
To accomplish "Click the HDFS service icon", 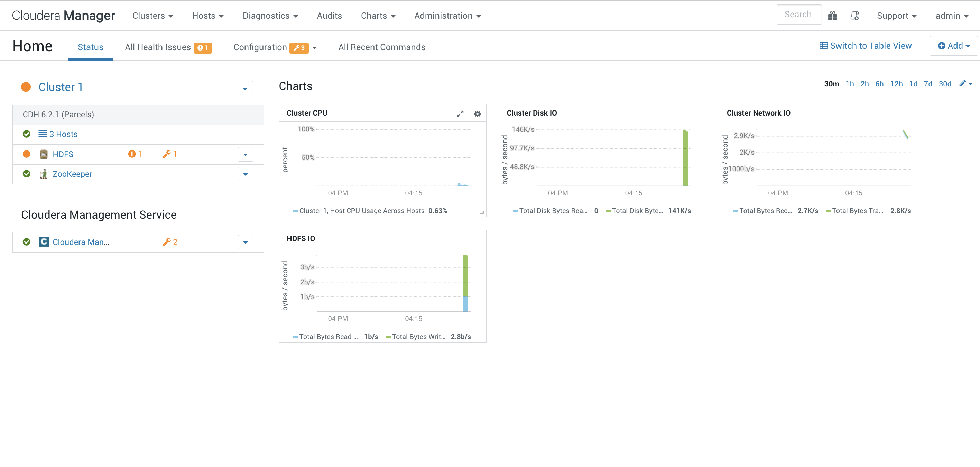I will coord(44,154).
